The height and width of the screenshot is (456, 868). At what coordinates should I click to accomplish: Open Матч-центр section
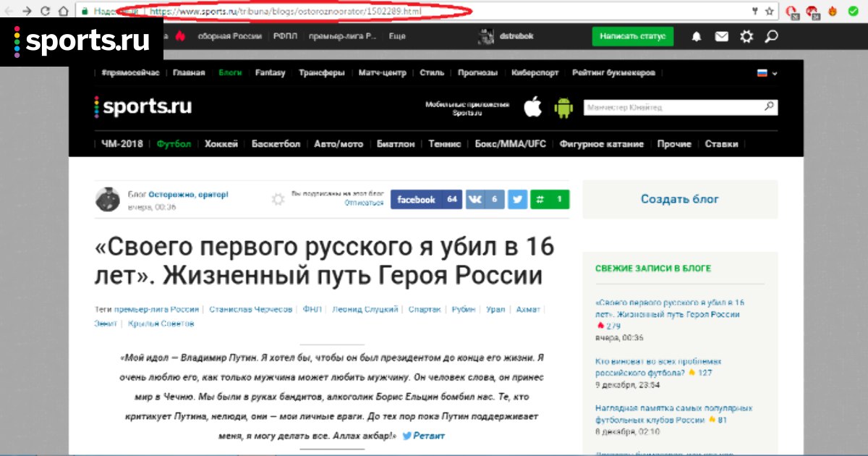[382, 73]
